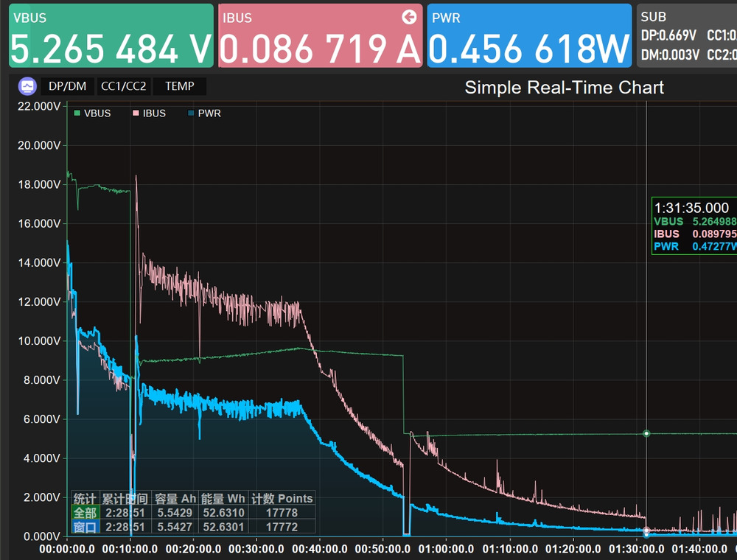Viewport: 737px width, 560px height.
Task: Click the chart mode icon beside DP/DM
Action: coord(27,86)
